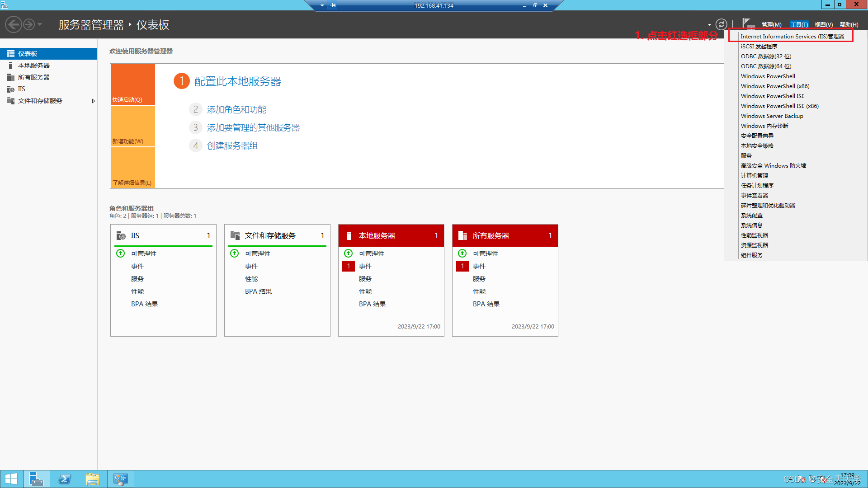Click the 本地服务器 sidebar icon
The width and height of the screenshot is (868, 488).
pos(11,66)
